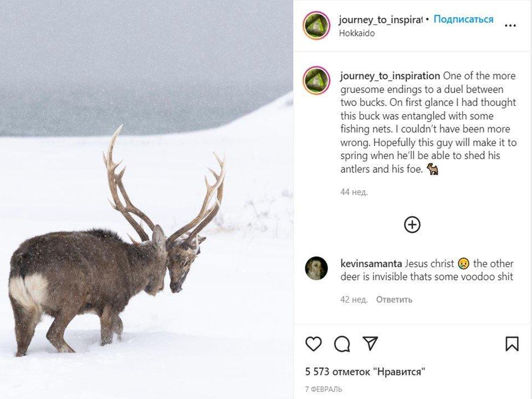Open the caption author's profile avatar
This screenshot has height=399, width=532.
[316, 80]
